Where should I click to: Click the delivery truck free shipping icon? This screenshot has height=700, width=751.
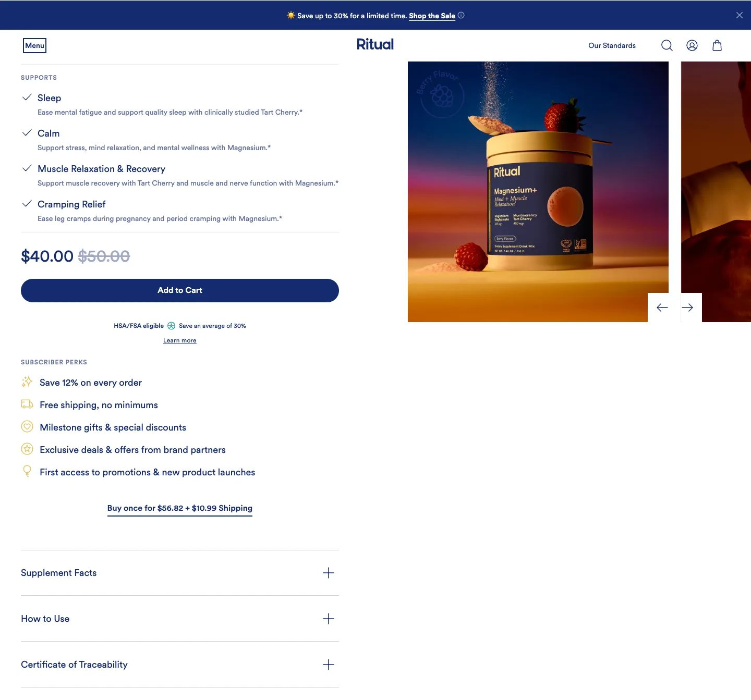point(27,404)
